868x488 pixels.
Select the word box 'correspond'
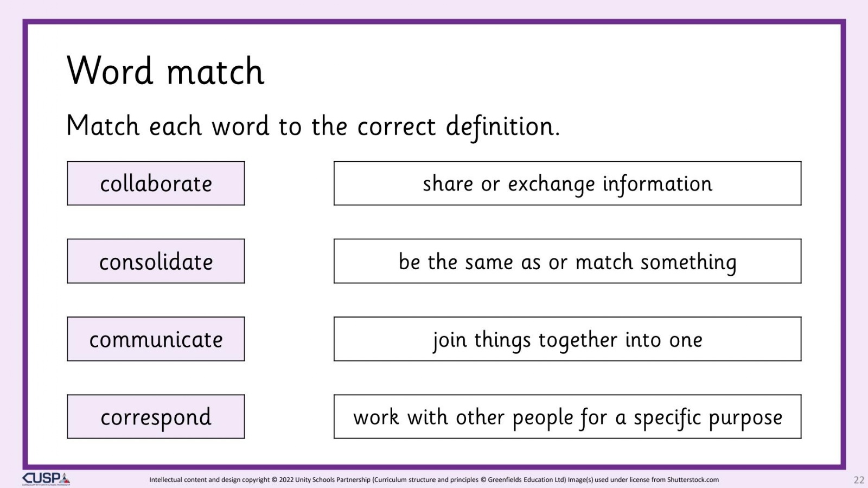[156, 417]
